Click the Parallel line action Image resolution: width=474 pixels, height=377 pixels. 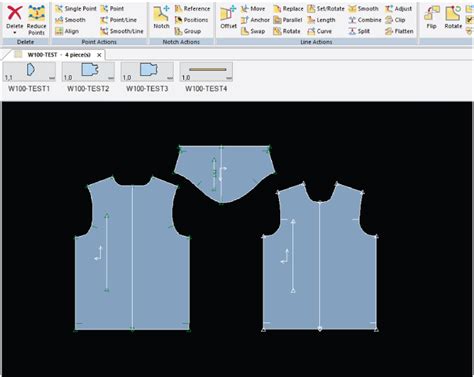point(288,20)
